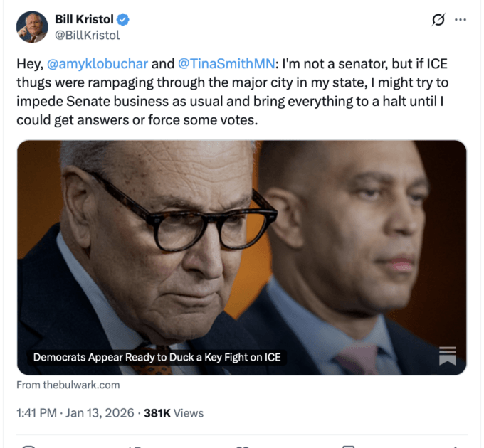Open the three-dot More options menu
The width and height of the screenshot is (484, 448).
coord(461,20)
